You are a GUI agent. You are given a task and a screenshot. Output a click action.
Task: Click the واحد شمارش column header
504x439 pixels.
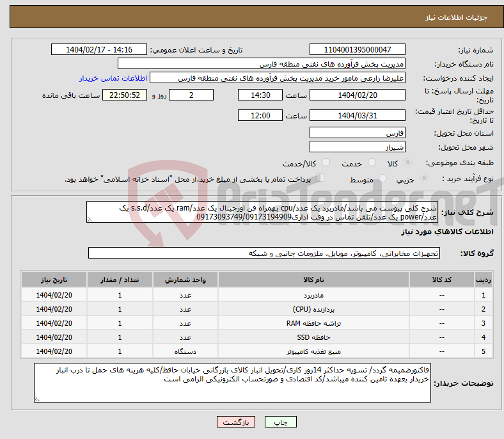click(185, 280)
